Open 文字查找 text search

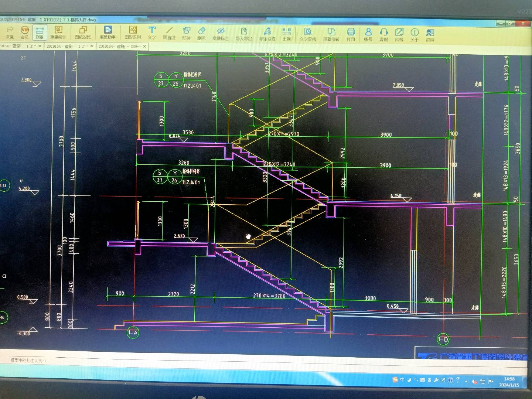[x=308, y=34]
